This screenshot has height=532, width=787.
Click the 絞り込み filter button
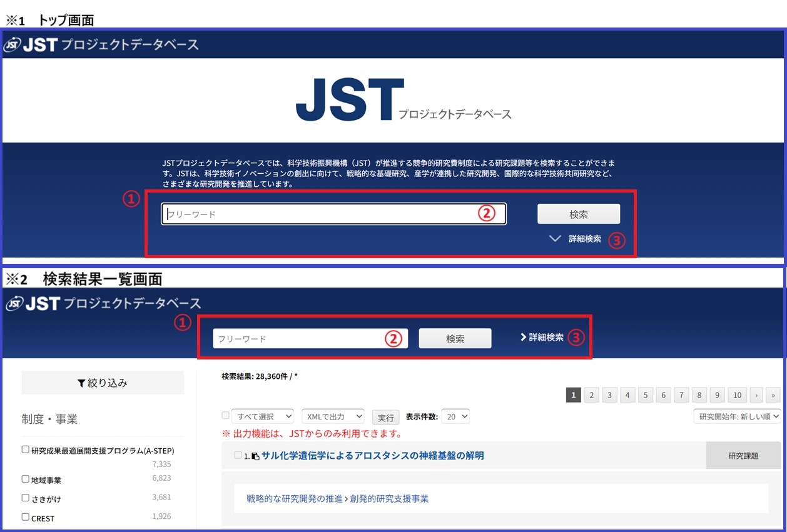tap(103, 383)
